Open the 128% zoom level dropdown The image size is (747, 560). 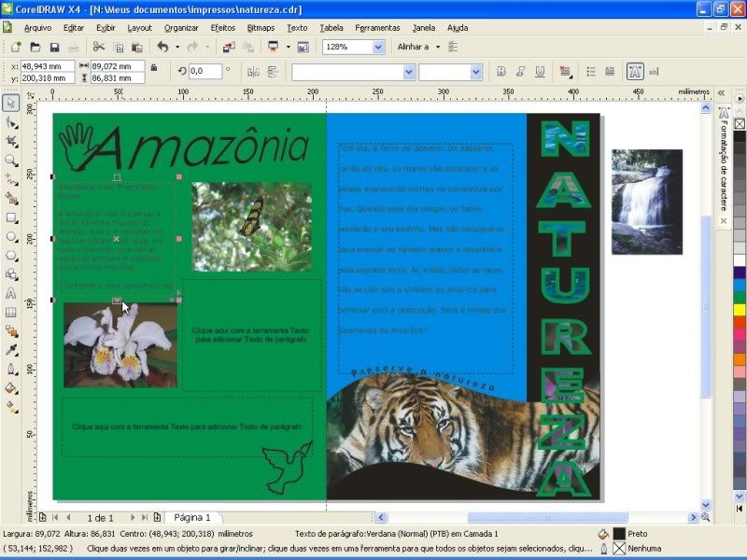click(x=378, y=47)
